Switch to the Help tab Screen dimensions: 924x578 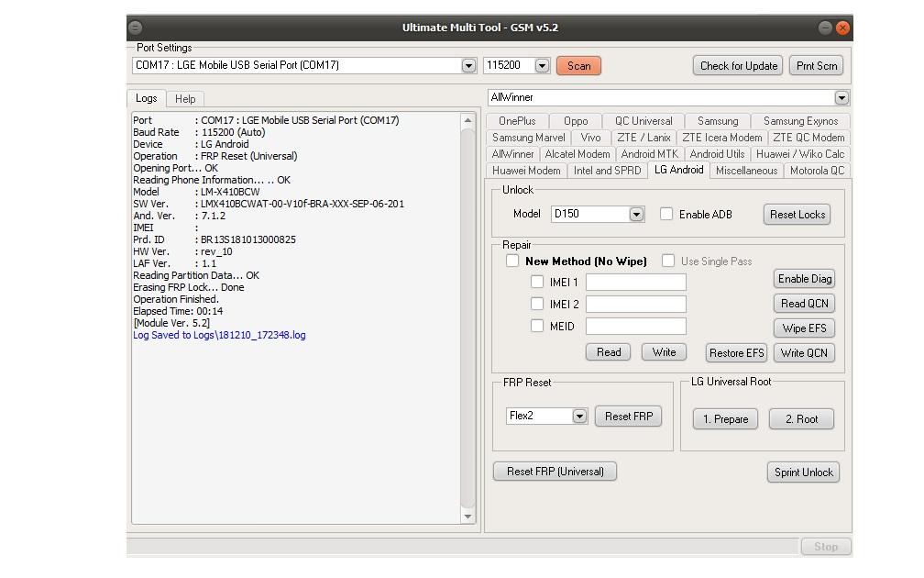[x=185, y=99]
